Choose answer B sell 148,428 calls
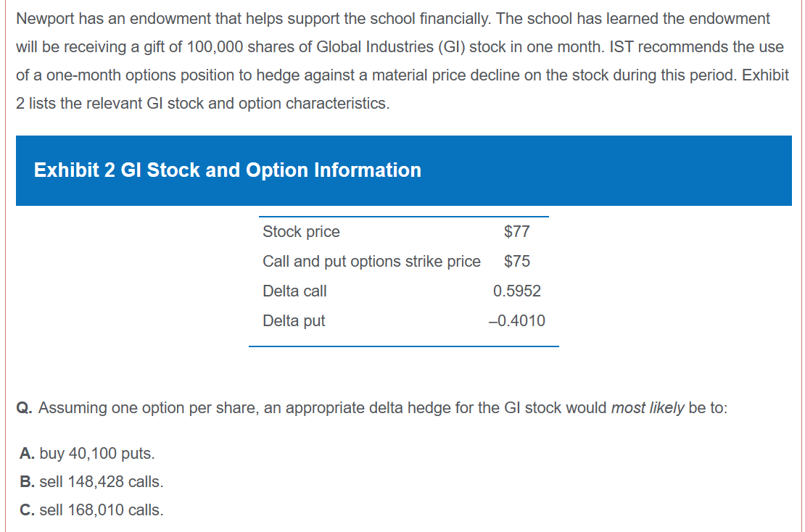The image size is (805, 532). coord(92,482)
